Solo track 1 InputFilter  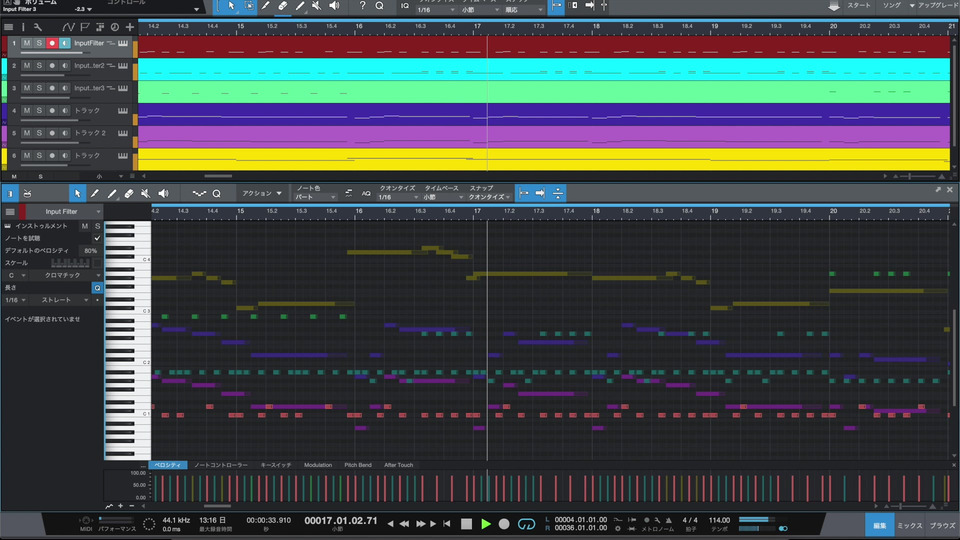(39, 43)
